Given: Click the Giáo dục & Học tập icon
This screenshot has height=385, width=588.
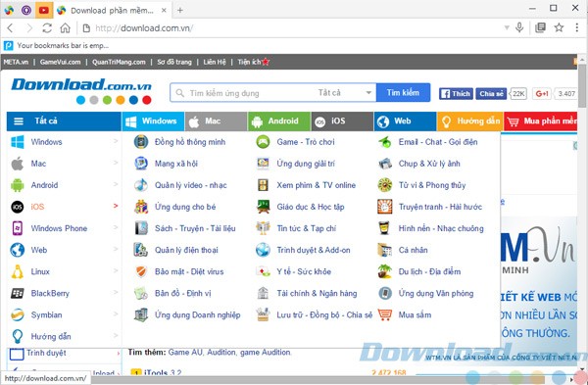Looking at the screenshot, I should [x=263, y=207].
